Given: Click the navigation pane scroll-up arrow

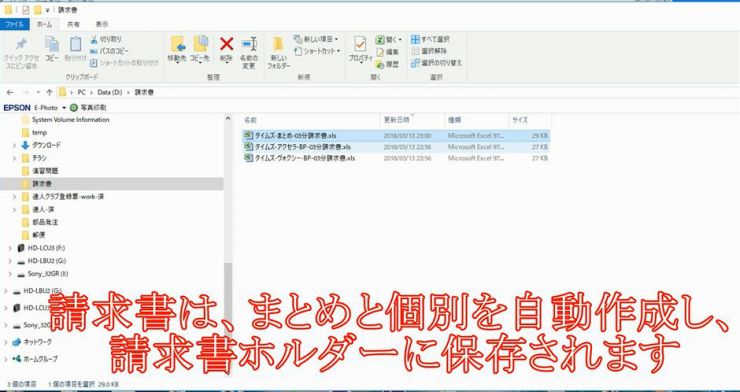Looking at the screenshot, I should (227, 118).
